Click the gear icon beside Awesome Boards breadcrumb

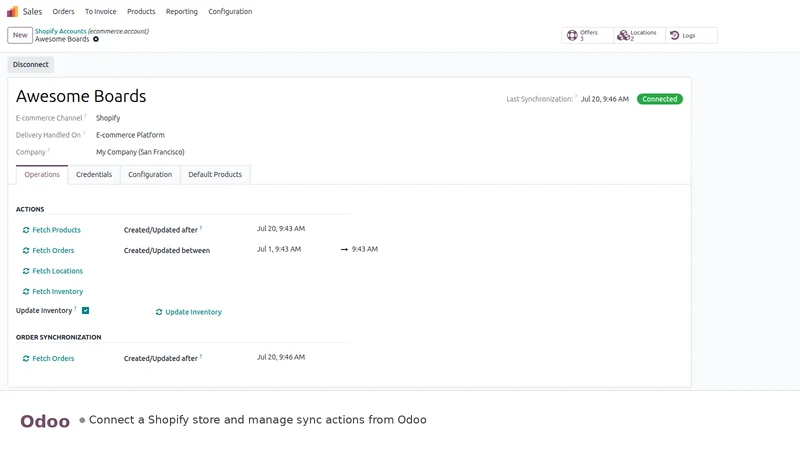96,39
